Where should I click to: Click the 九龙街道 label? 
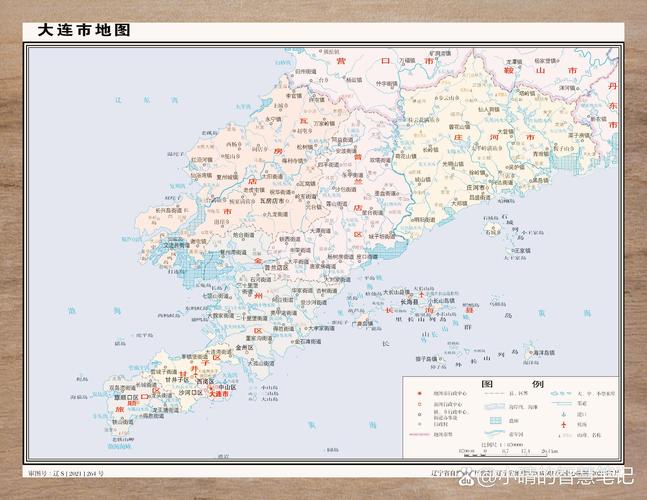[277, 215]
